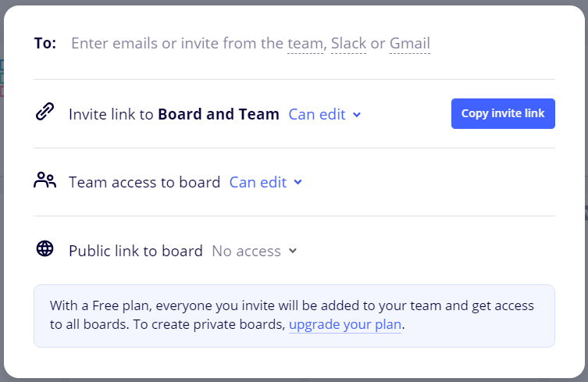Click the chevron arrow beside 'No access'

[x=293, y=251]
